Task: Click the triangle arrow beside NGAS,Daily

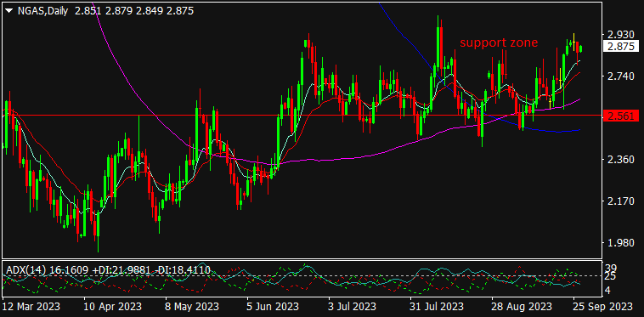Action: point(8,11)
